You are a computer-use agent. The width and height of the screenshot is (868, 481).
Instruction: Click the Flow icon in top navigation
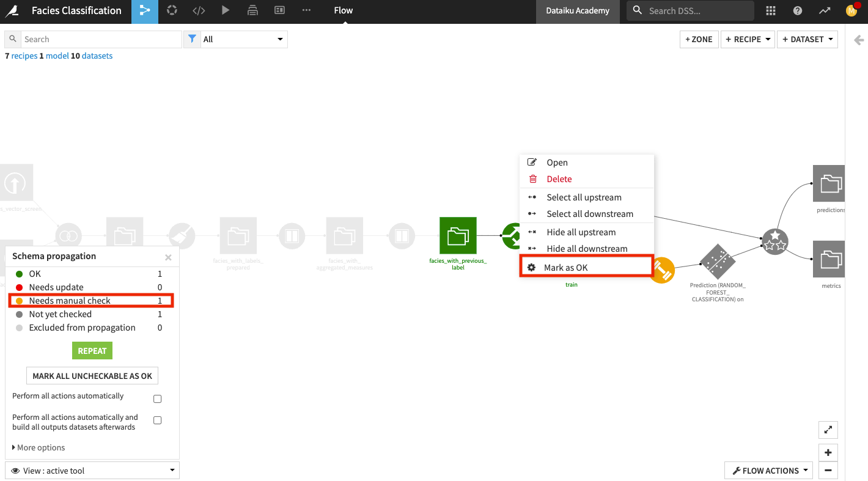[144, 11]
